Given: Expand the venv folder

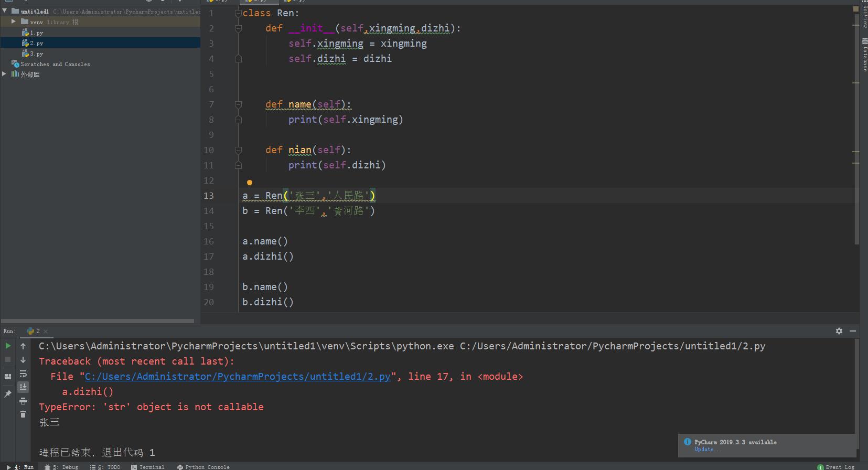Looking at the screenshot, I should tap(14, 22).
